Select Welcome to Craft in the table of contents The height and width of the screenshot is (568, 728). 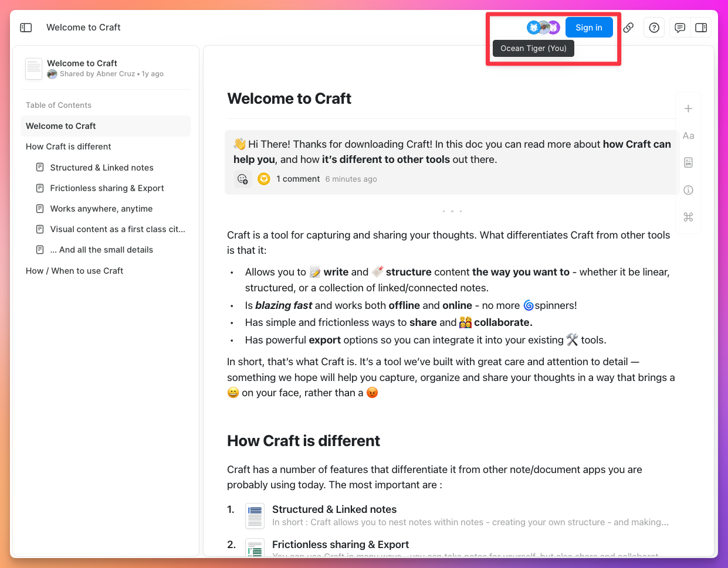click(x=60, y=125)
